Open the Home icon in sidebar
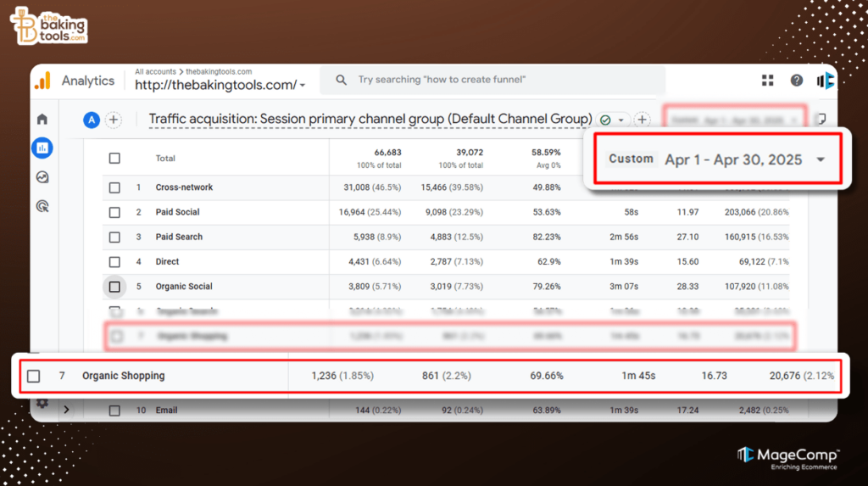Screen dimensions: 868x486 tap(42, 120)
